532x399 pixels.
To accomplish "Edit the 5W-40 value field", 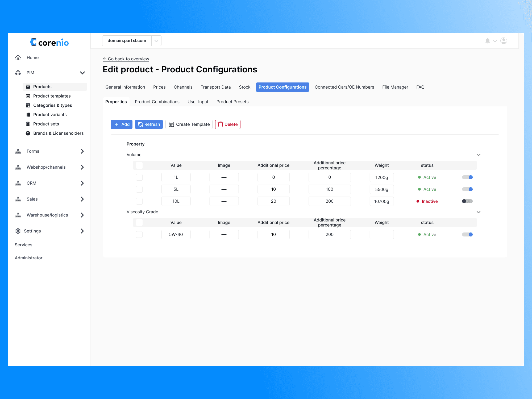I will [x=176, y=234].
